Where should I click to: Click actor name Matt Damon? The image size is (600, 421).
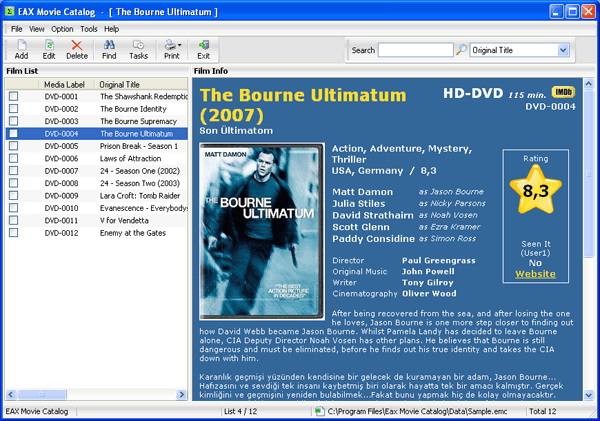pyautogui.click(x=362, y=192)
